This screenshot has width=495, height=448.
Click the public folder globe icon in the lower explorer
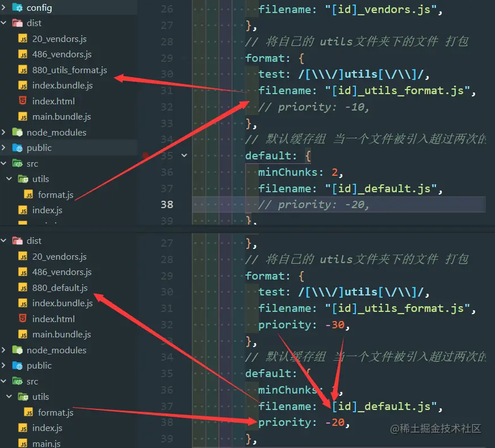pyautogui.click(x=18, y=365)
